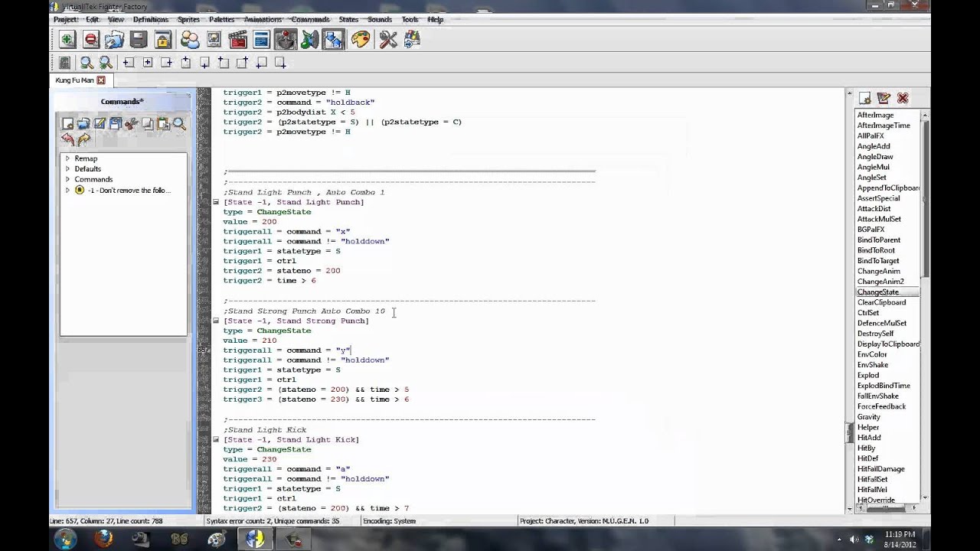Viewport: 980px width, 551px height.
Task: Collapse the Stand Light Punch state block
Action: point(216,202)
